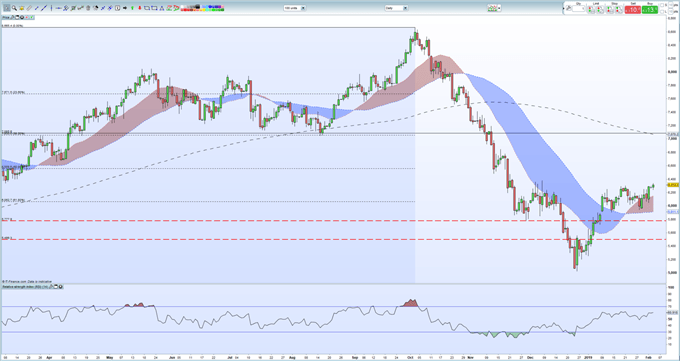Pick a color from the palette
680x361 pixels.
pos(203,8)
